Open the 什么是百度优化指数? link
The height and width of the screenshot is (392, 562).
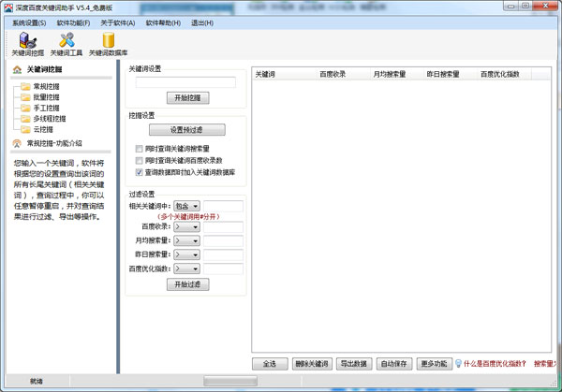point(495,364)
